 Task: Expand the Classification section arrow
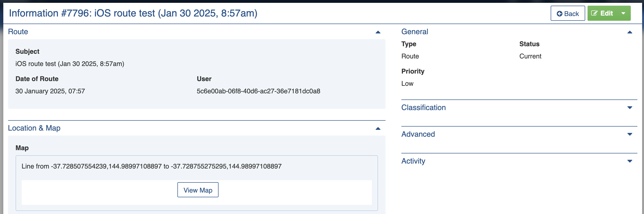click(630, 108)
